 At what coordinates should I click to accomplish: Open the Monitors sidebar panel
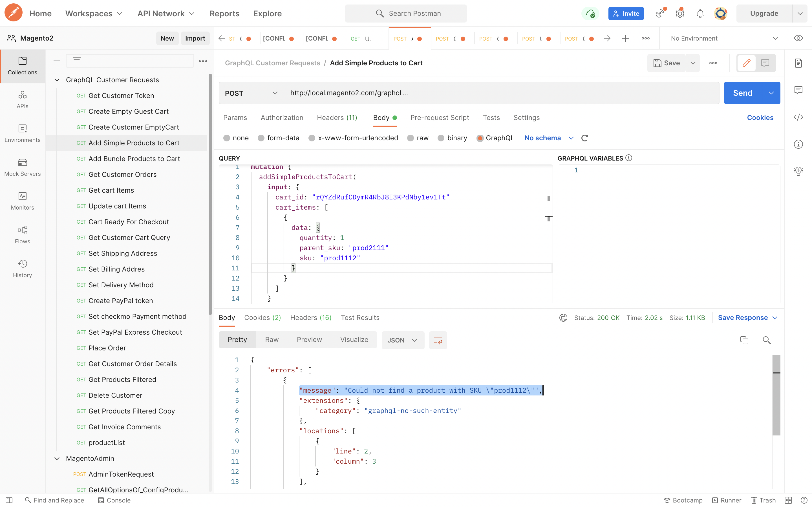[22, 201]
